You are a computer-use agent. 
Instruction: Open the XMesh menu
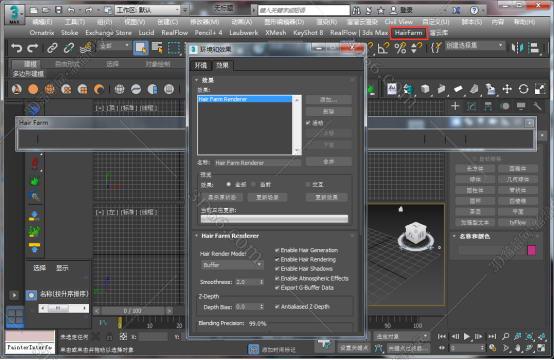[276, 33]
